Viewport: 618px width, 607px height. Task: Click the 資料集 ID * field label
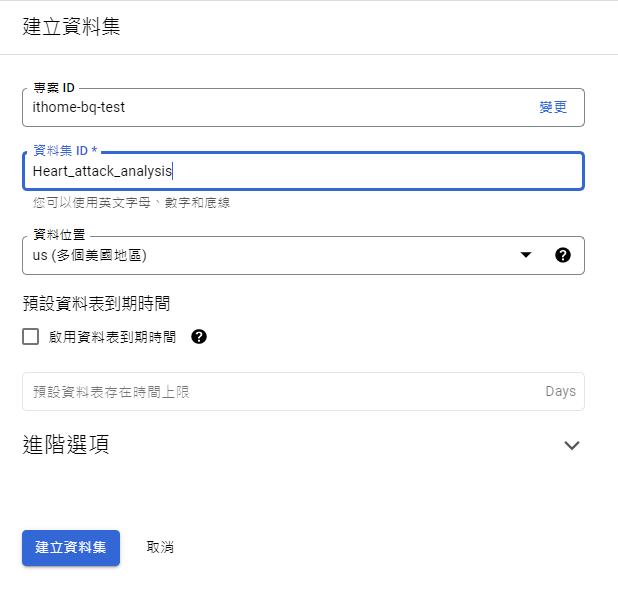click(66, 150)
